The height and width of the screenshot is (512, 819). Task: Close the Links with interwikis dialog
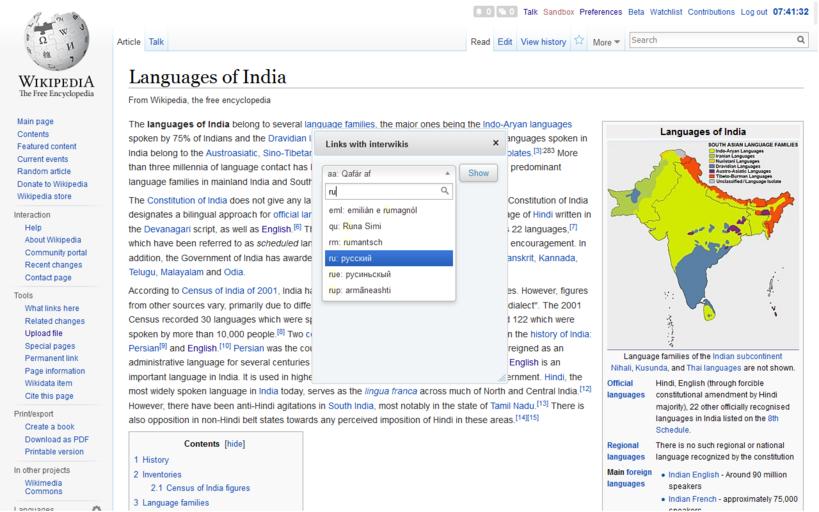coord(495,143)
